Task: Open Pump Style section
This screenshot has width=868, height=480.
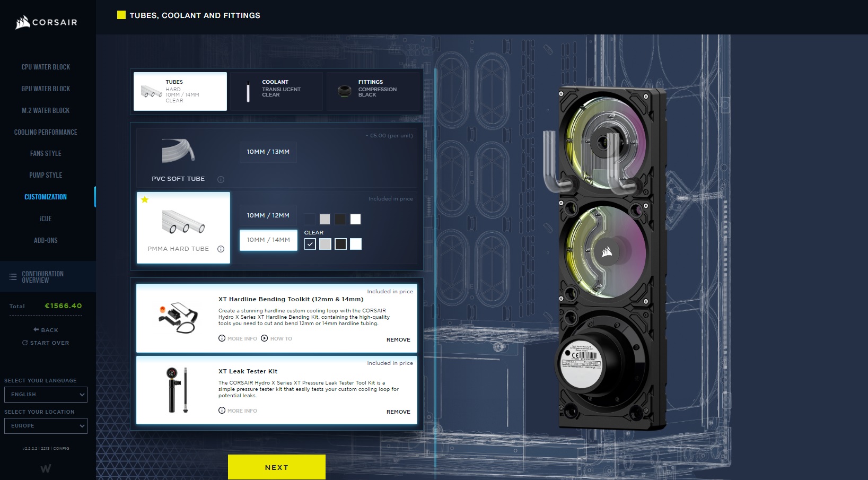Action: (46, 175)
